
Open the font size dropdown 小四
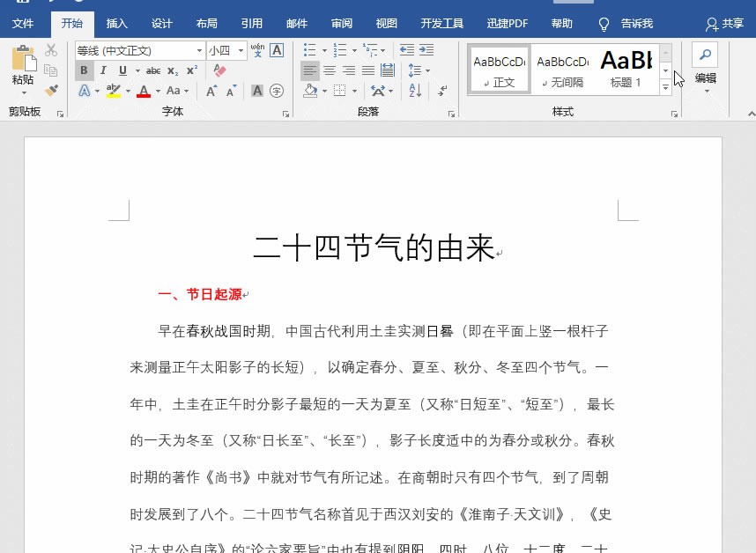pos(241,51)
